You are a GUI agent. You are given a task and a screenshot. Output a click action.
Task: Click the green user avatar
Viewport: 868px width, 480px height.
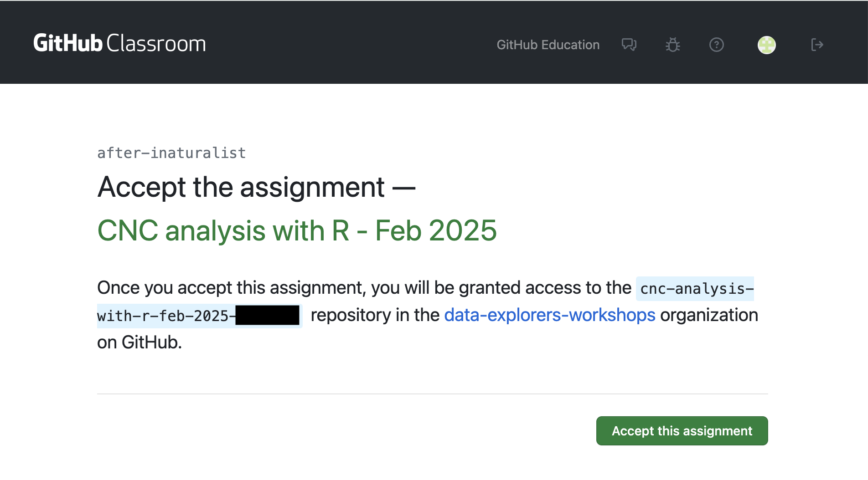pos(767,45)
